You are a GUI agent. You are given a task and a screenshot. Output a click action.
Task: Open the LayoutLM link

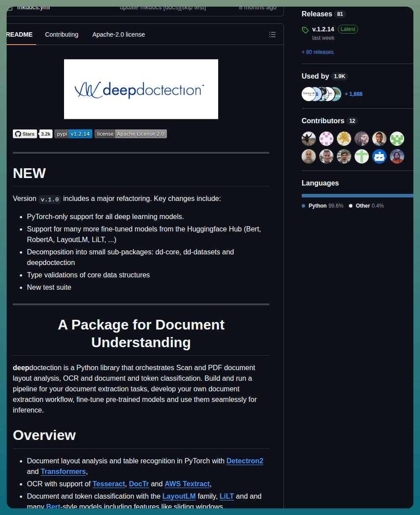click(179, 496)
